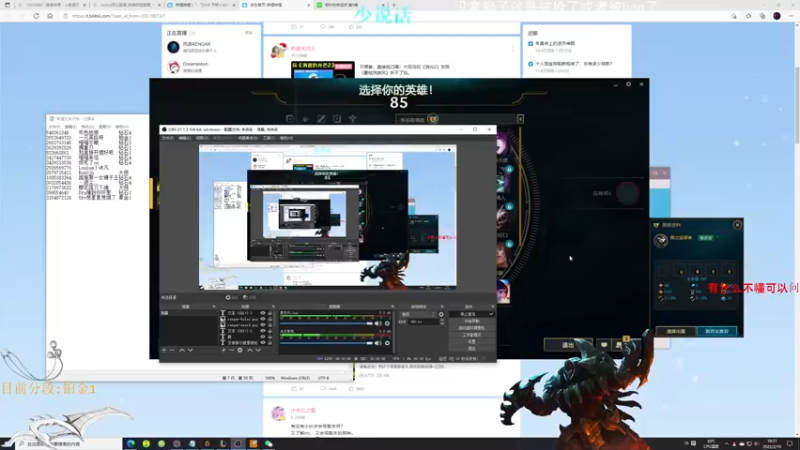Screen dimensions: 800x450
Task: Filter champions by fifth role icon
Action: 353,119
